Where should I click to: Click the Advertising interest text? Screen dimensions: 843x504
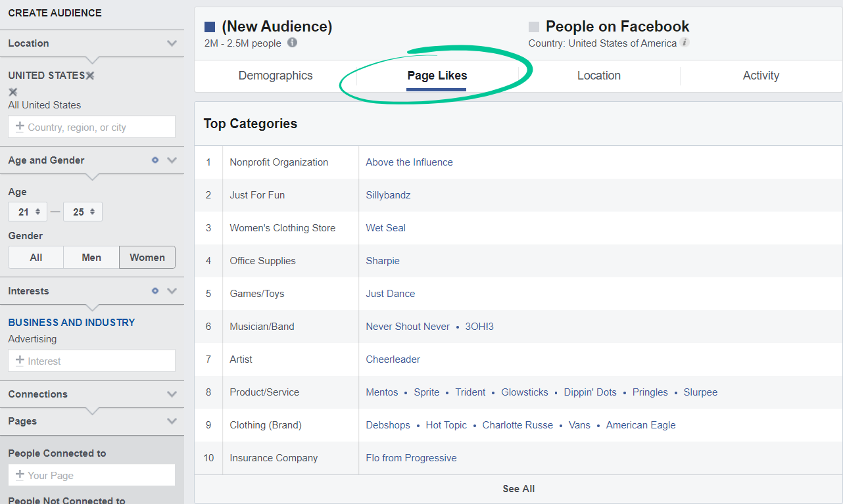click(32, 339)
